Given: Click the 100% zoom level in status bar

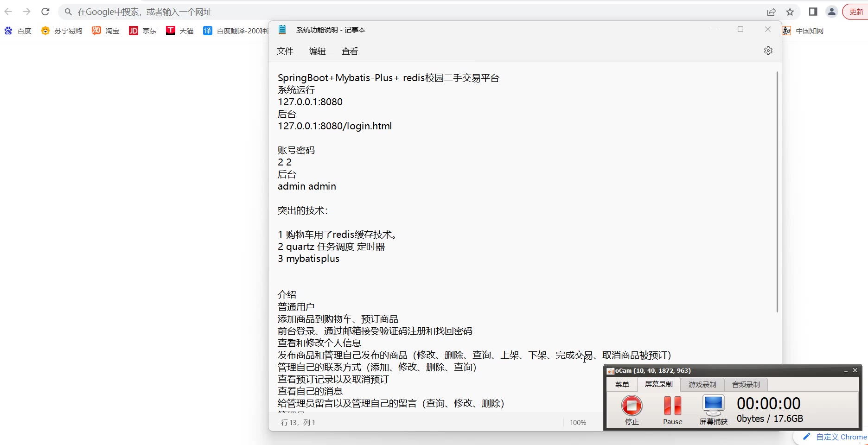Looking at the screenshot, I should 578,422.
